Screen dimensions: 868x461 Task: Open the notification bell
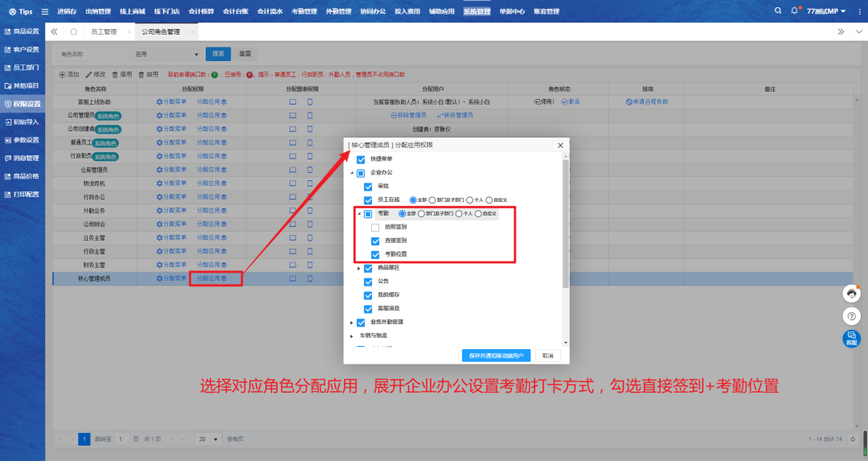(795, 11)
